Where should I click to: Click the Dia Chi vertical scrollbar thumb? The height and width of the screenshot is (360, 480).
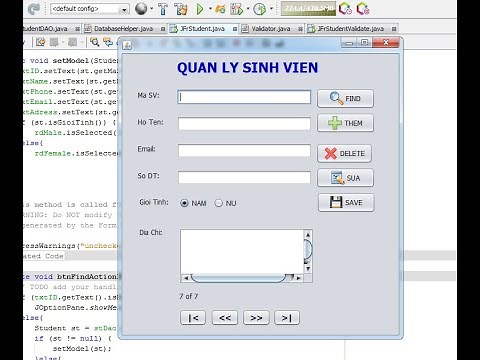[x=308, y=249]
